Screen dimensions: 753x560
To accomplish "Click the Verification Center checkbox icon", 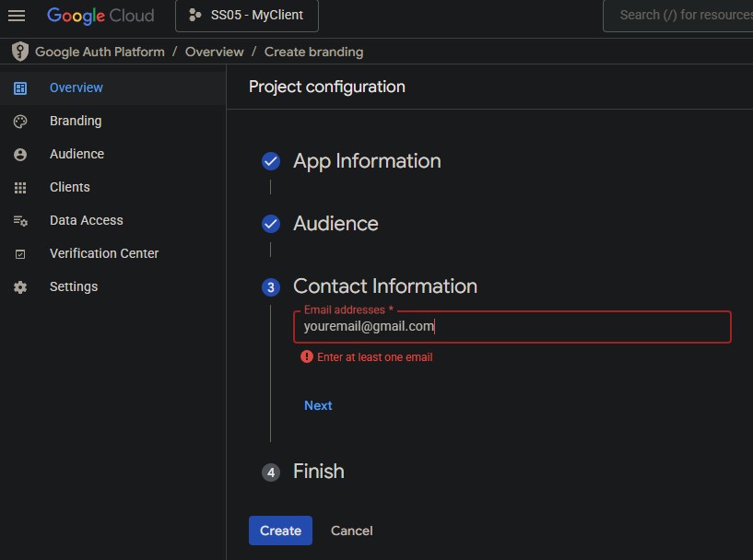I will tap(20, 254).
